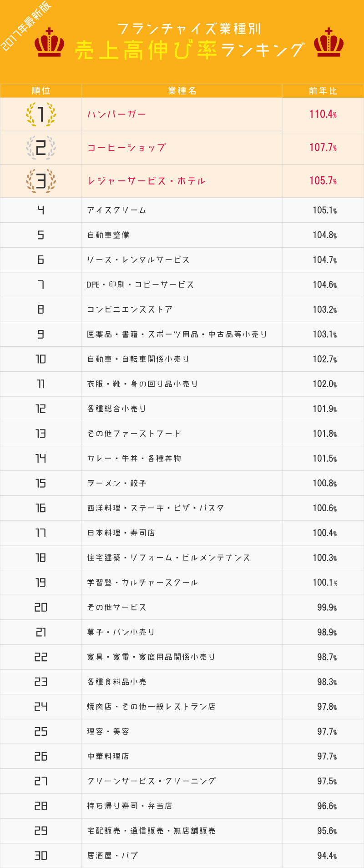
Task: Select the アイスクリーム row
Action: [182, 210]
